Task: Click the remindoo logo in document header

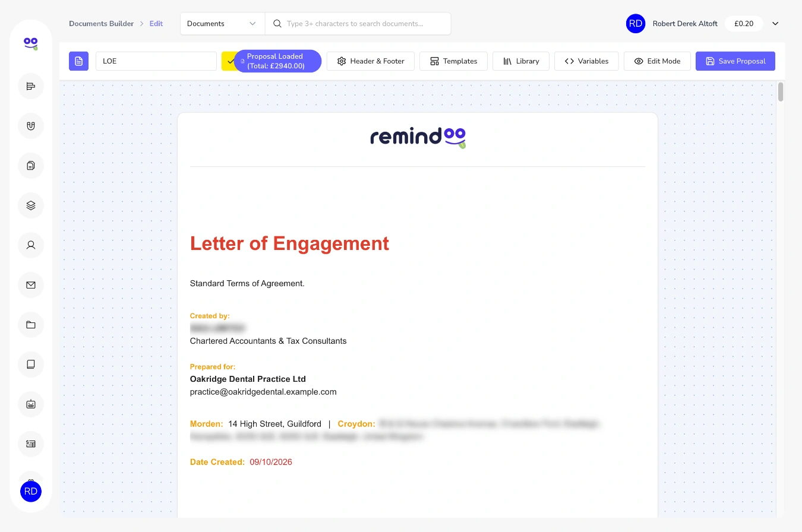Action: pyautogui.click(x=418, y=137)
